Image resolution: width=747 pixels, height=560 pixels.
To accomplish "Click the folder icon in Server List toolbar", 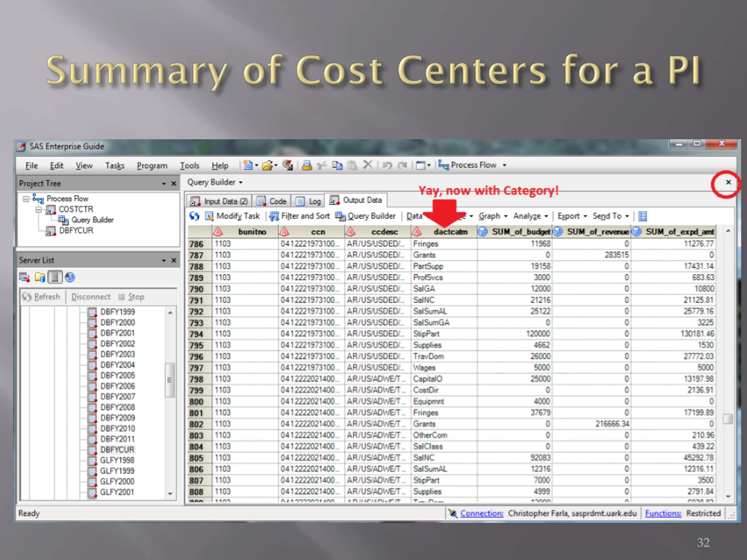I will click(40, 277).
